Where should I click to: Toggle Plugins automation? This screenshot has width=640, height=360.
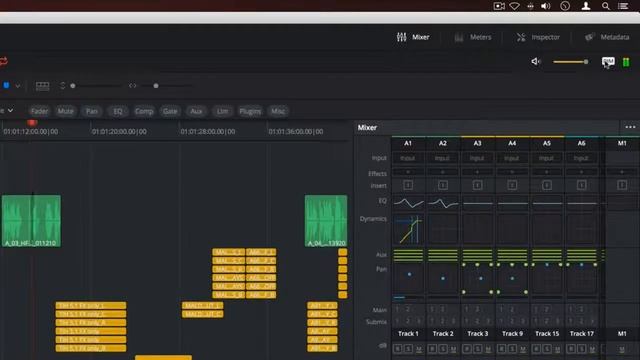click(x=250, y=111)
